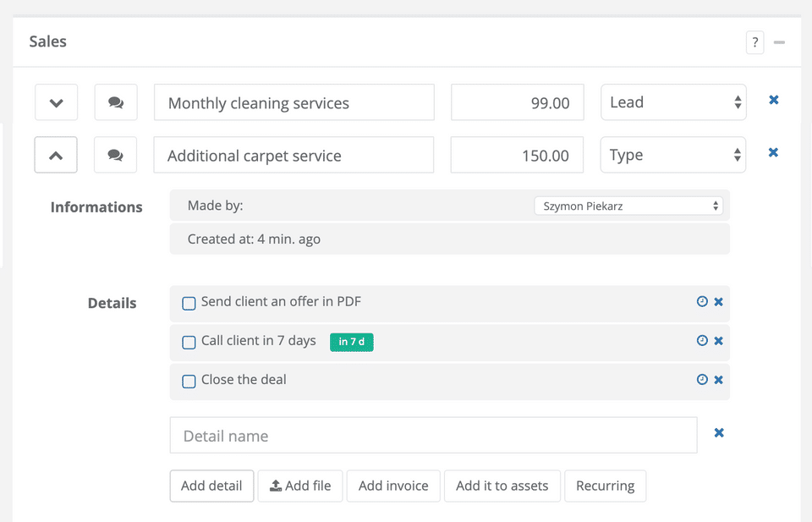Open the Sales help question mark
812x522 pixels.
754,42
